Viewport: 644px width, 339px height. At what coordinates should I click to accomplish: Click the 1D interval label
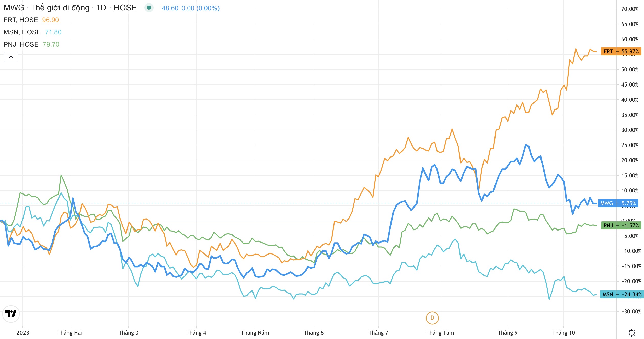click(101, 8)
